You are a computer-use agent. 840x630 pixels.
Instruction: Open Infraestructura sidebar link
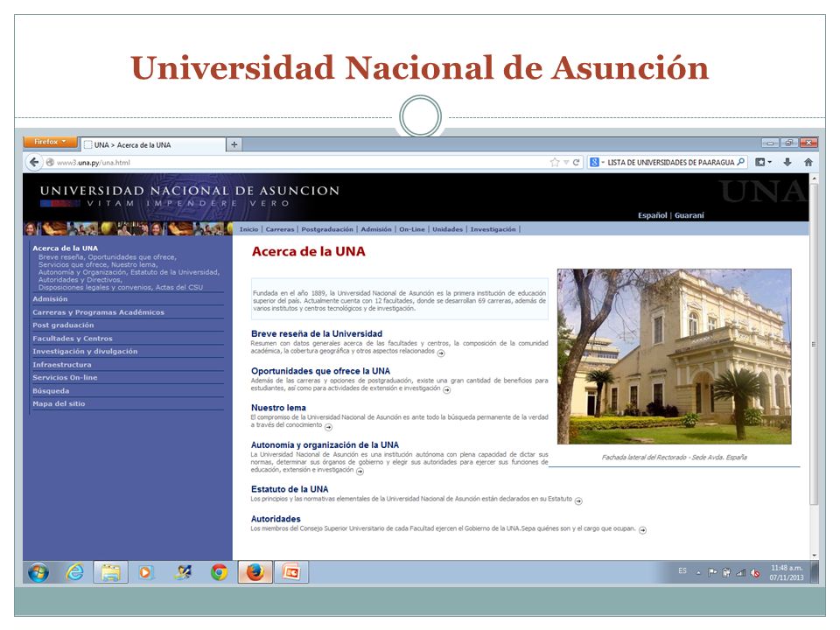(62, 365)
